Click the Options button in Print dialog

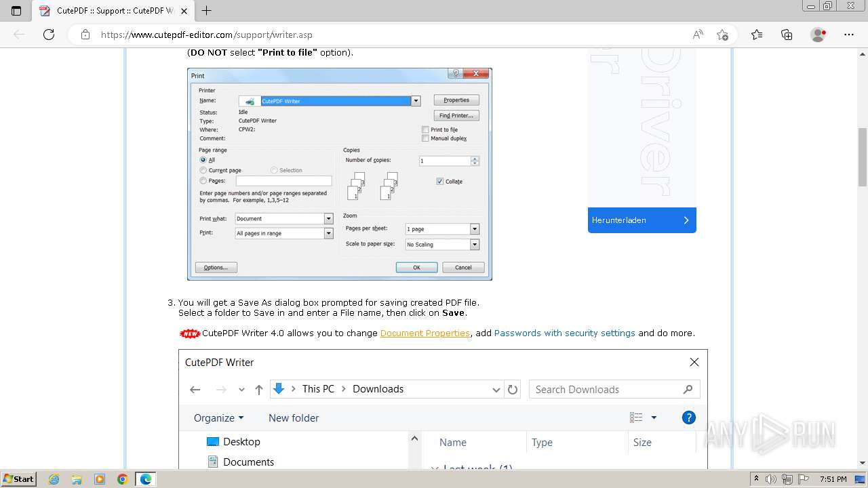tap(216, 268)
